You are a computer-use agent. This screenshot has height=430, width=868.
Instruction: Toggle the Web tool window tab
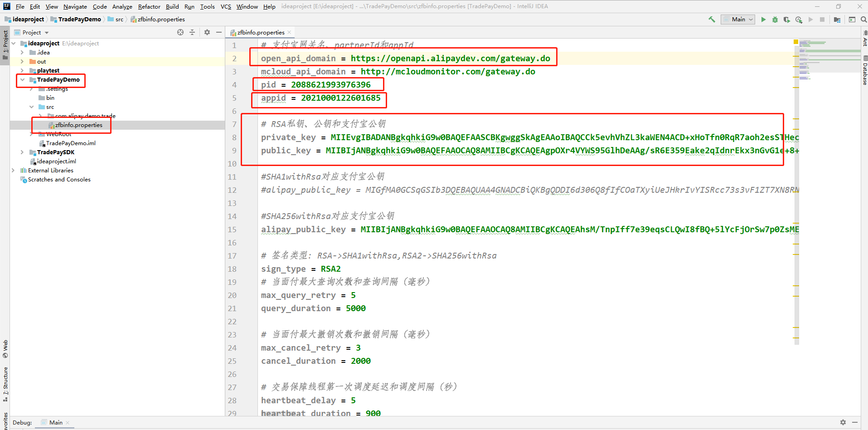click(5, 349)
